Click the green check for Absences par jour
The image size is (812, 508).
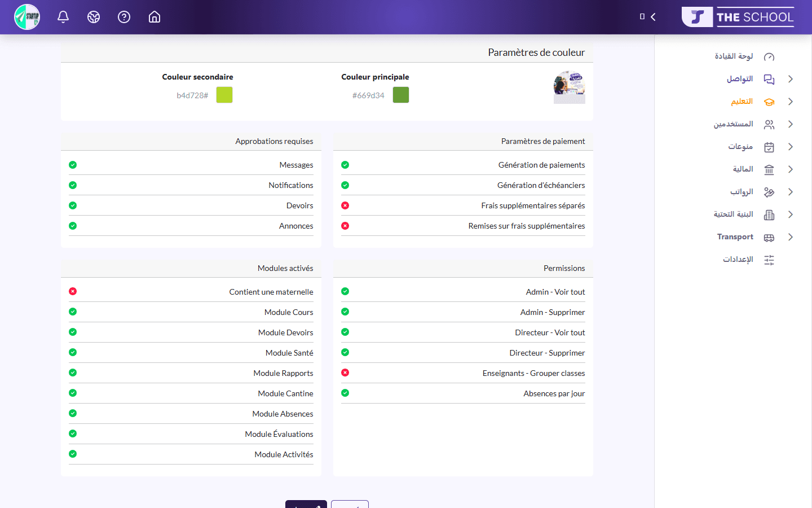point(345,393)
